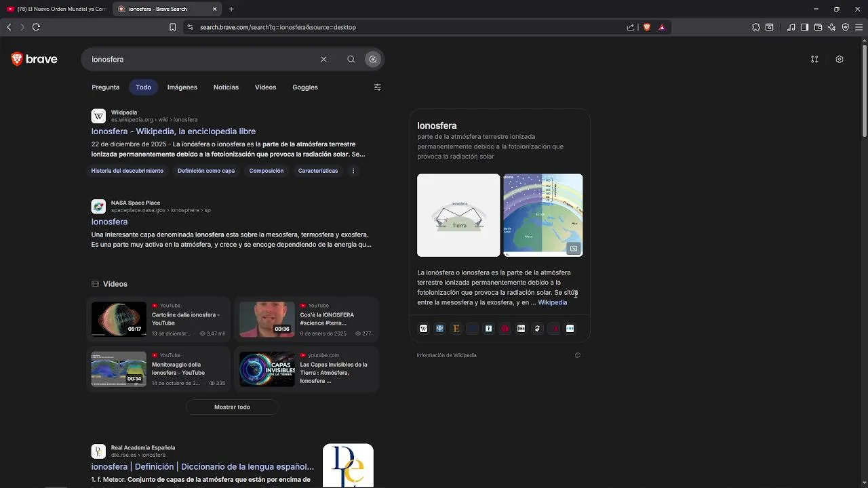868x488 pixels.
Task: Open the Brave Shields lion icon
Action: [647, 27]
